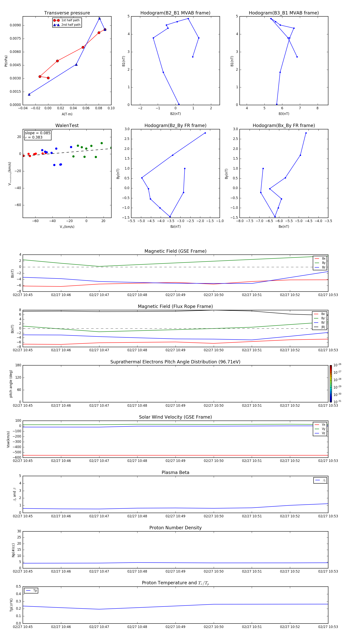Image resolution: width=351 pixels, height=644 pixels.
Task: Click the 'Plasma Beta' panel title
Action: tap(175, 472)
